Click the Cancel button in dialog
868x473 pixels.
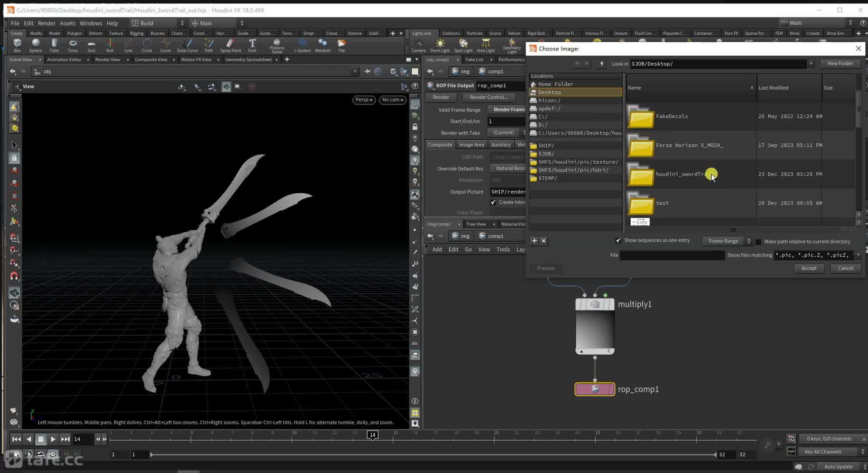pos(845,268)
